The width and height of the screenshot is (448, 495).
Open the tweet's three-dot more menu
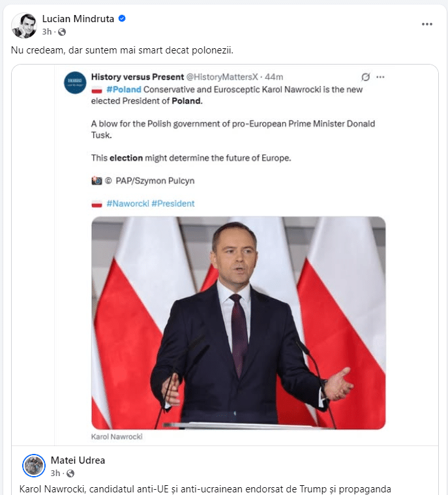point(380,77)
